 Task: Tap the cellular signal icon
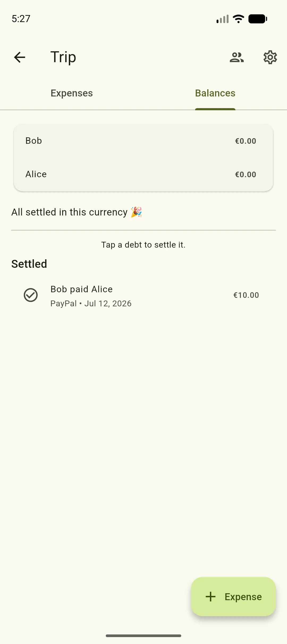click(x=223, y=19)
